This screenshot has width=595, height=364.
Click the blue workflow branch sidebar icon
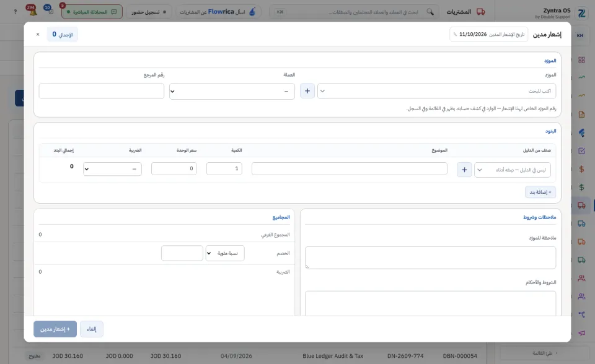581,314
